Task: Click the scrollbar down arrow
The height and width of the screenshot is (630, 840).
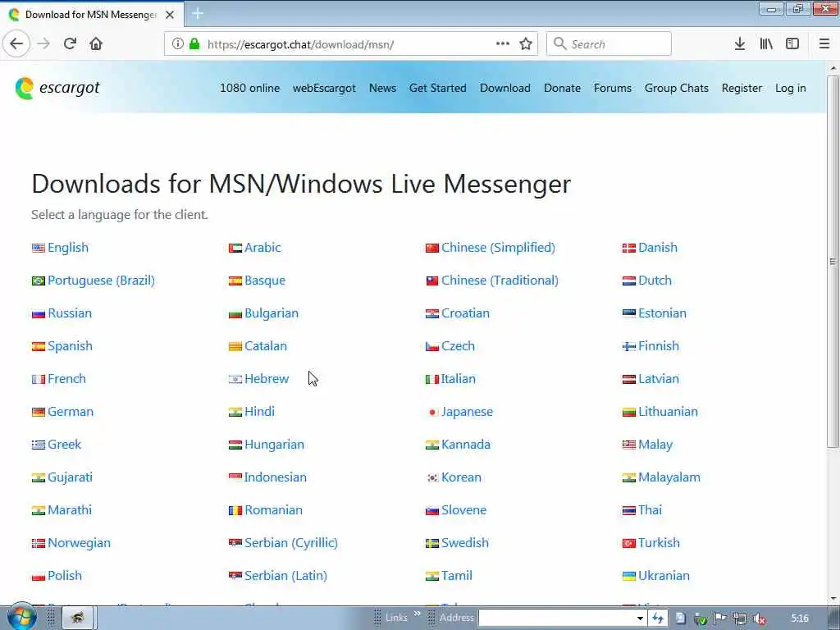Action: (x=833, y=599)
